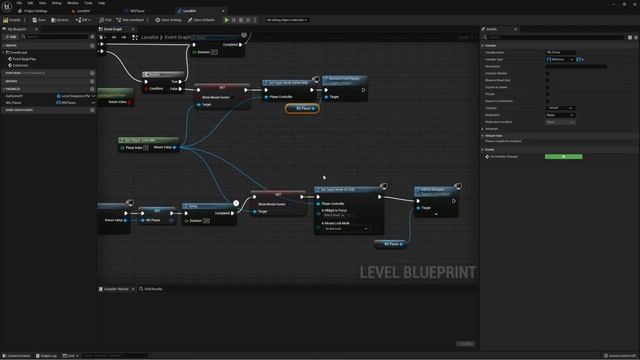This screenshot has width=640, height=360.
Task: Open the container type dropdown beside Variable Type
Action: click(x=580, y=60)
